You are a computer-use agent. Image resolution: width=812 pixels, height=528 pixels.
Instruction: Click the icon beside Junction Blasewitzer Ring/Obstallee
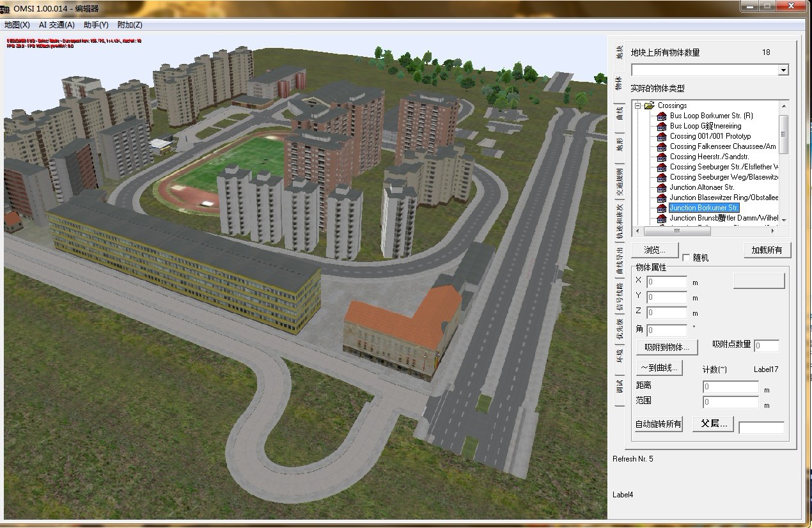pyautogui.click(x=662, y=198)
